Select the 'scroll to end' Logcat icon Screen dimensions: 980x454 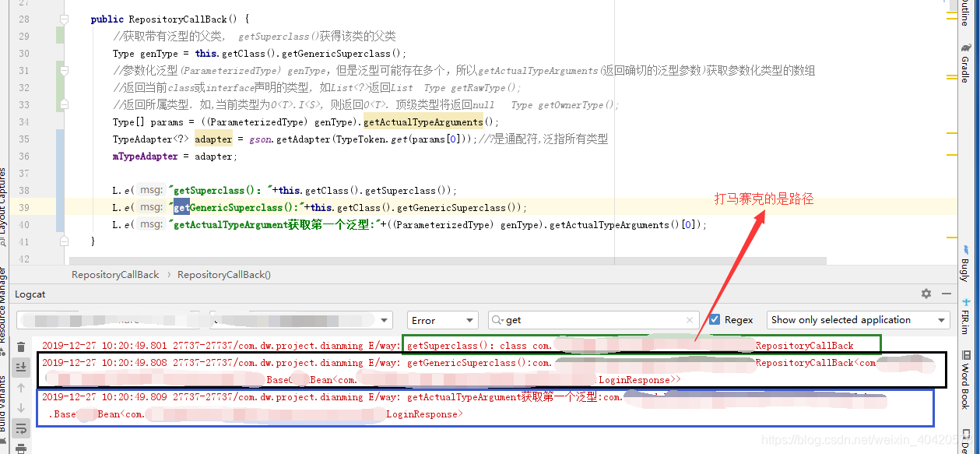pos(20,367)
